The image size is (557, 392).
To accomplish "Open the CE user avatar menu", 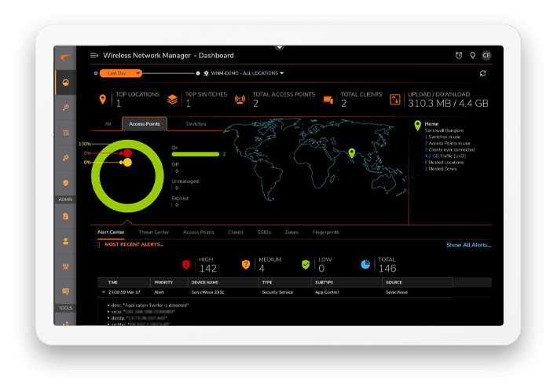I will point(486,56).
